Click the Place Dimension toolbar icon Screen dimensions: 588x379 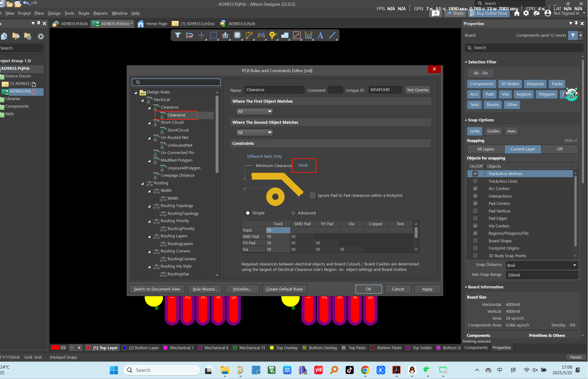pyautogui.click(x=308, y=35)
